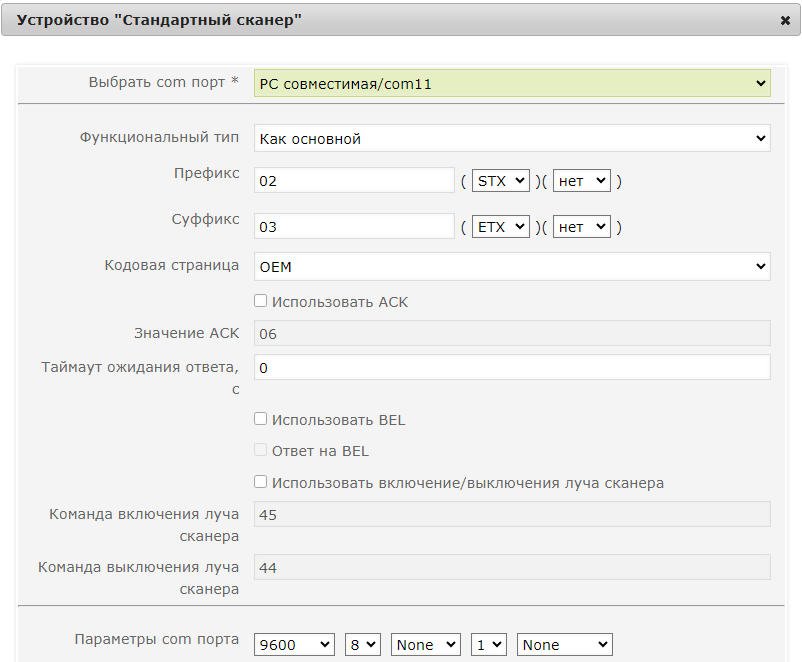Viewport: 802px width, 662px height.
Task: Enable the Использовать ACK checkbox
Action: click(260, 301)
